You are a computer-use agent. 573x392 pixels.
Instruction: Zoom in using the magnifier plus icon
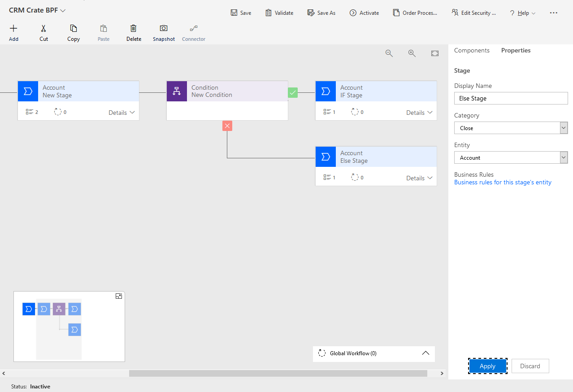[412, 53]
